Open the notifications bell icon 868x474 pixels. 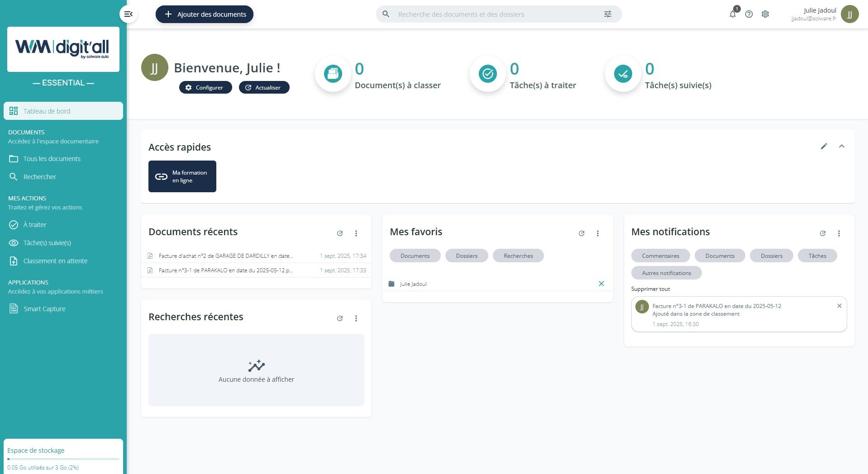(732, 14)
